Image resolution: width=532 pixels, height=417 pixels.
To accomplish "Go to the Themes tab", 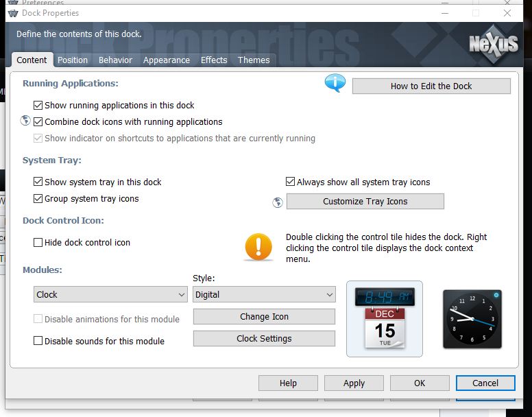I will pos(254,60).
